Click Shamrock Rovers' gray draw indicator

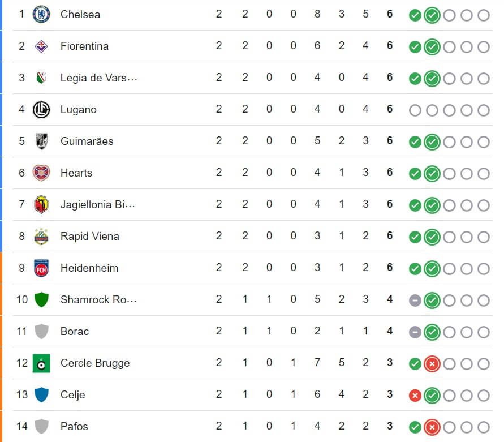(415, 300)
